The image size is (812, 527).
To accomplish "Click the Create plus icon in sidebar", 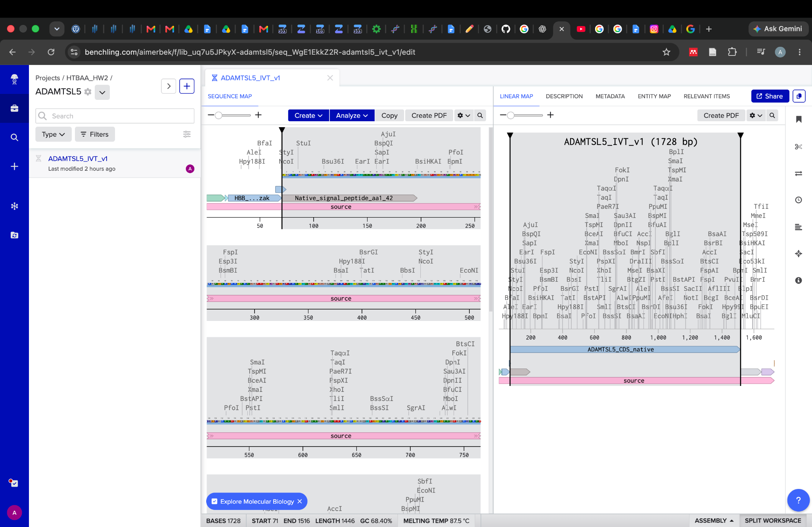I will [14, 166].
